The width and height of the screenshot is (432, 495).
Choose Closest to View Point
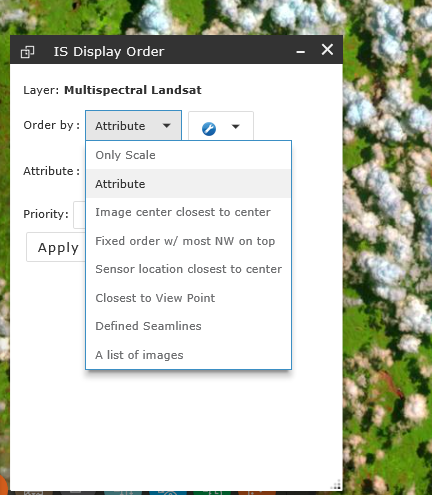(188, 298)
